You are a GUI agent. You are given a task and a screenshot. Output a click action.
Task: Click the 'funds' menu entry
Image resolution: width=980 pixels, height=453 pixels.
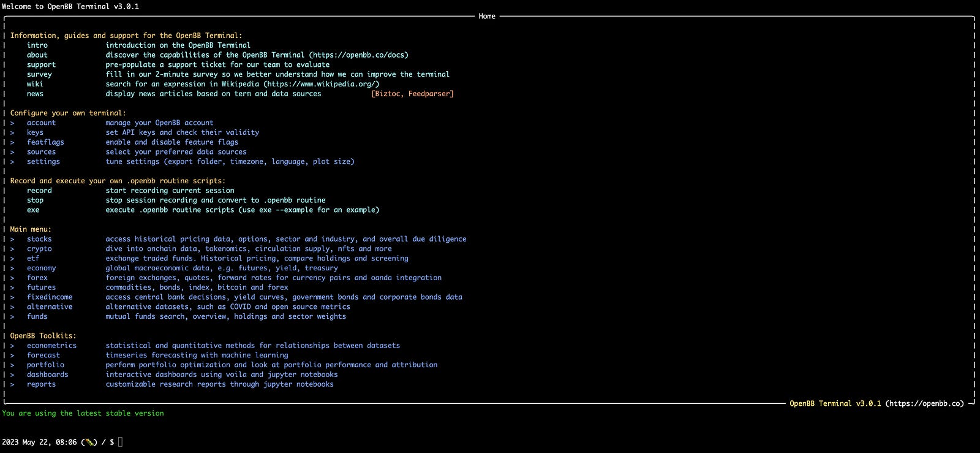coord(37,317)
